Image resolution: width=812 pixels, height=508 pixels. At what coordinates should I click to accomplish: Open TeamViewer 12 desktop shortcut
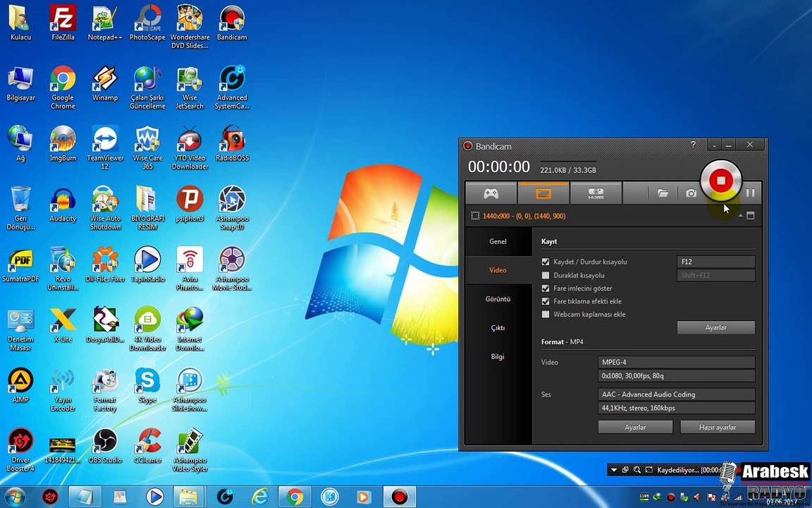point(105,147)
